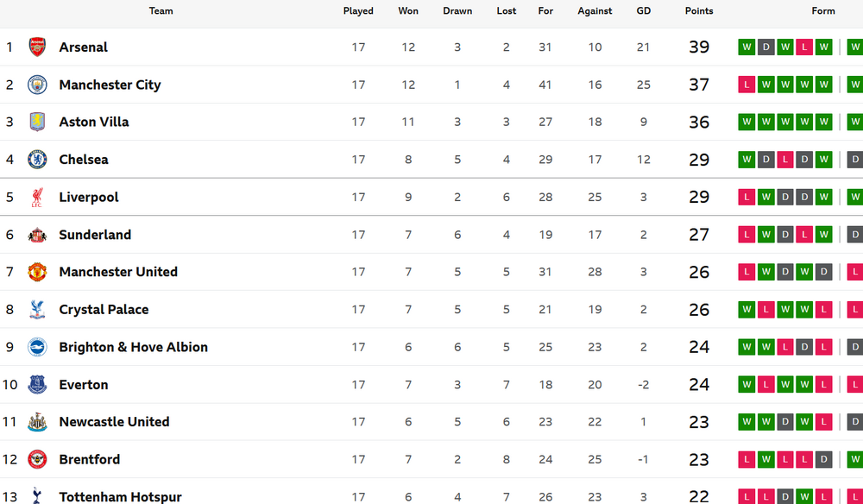Viewport: 863px width, 504px height.
Task: Click the Crystal Palace eagle crest
Action: click(37, 310)
